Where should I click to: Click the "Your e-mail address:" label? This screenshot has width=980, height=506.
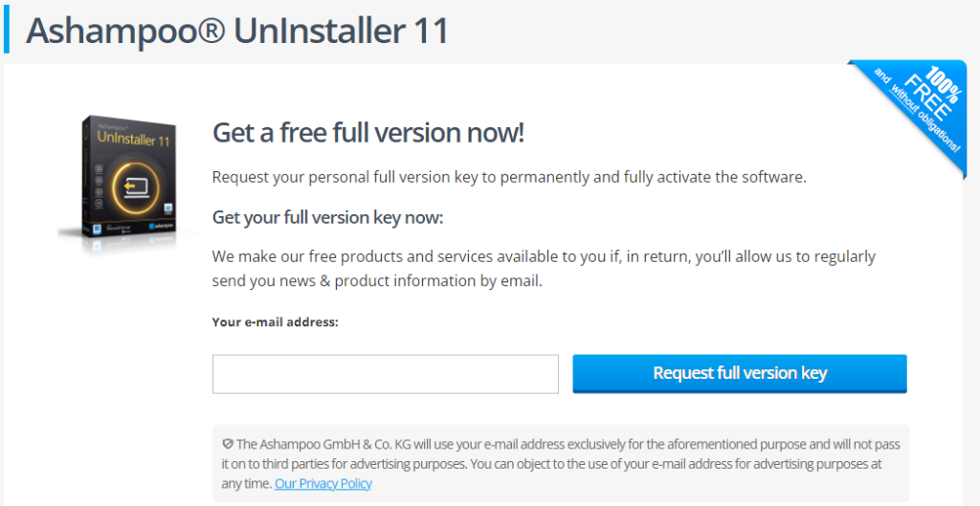coord(275,322)
